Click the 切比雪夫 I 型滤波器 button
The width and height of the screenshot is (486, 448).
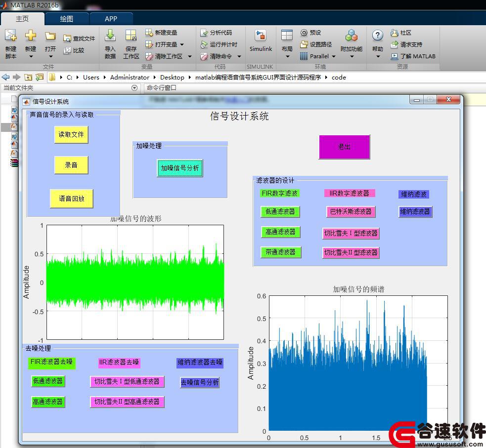point(351,234)
